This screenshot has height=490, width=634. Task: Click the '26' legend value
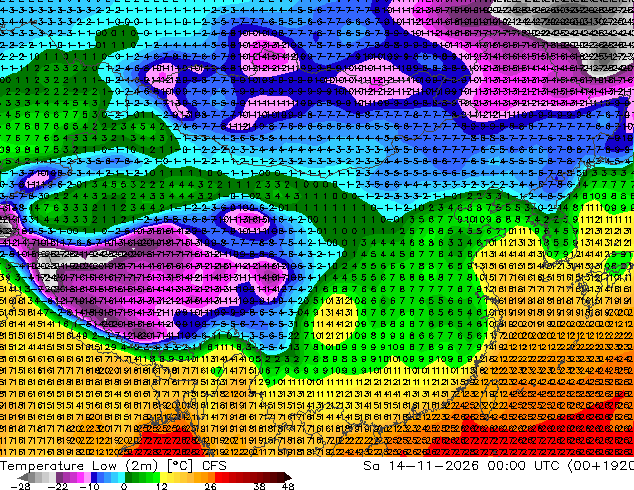[210, 486]
